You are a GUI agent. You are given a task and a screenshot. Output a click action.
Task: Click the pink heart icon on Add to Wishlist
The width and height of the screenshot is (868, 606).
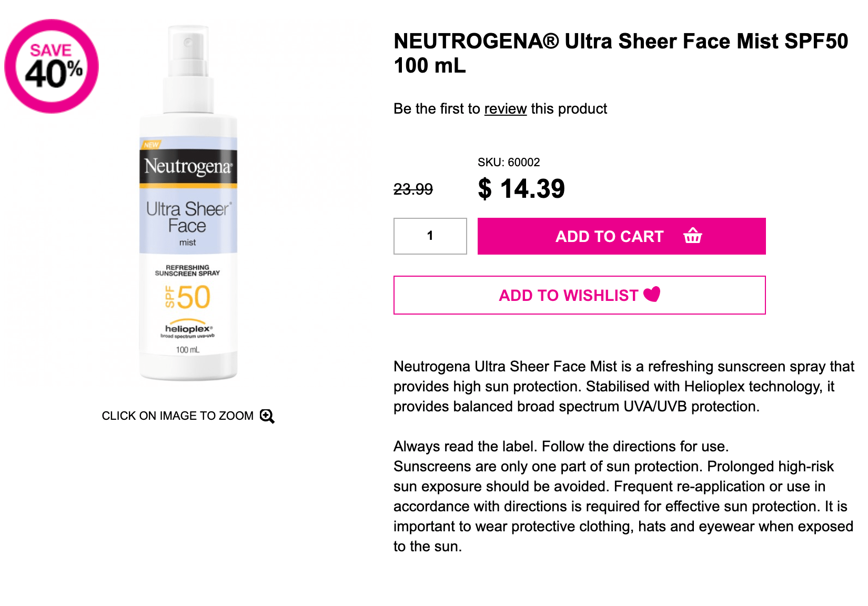pos(652,295)
